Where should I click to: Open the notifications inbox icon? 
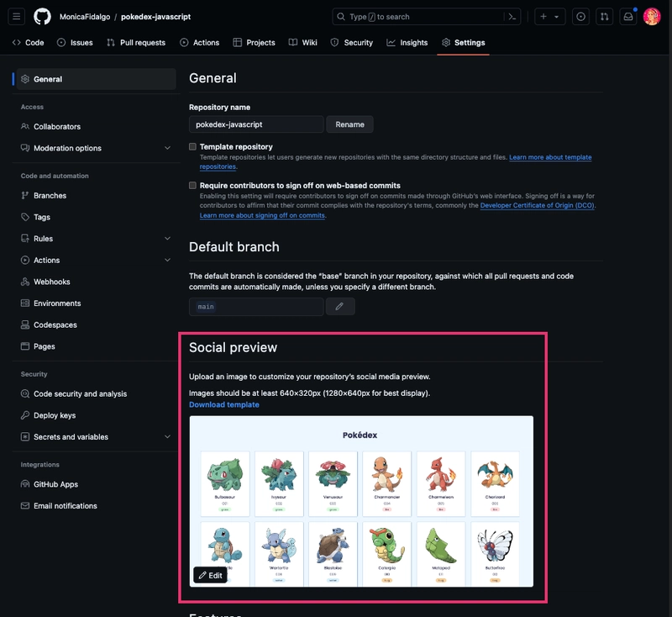(x=627, y=17)
